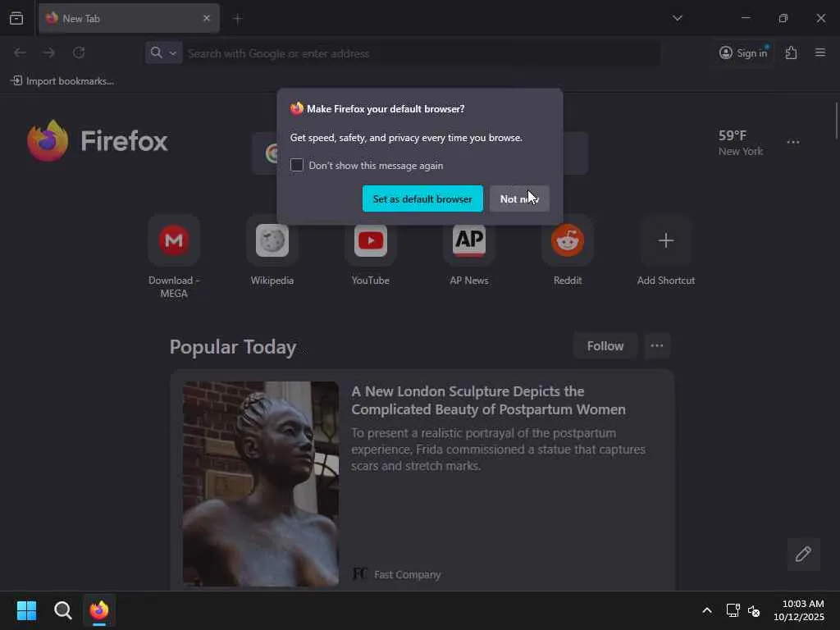Reload the current page
840x630 pixels.
click(79, 52)
